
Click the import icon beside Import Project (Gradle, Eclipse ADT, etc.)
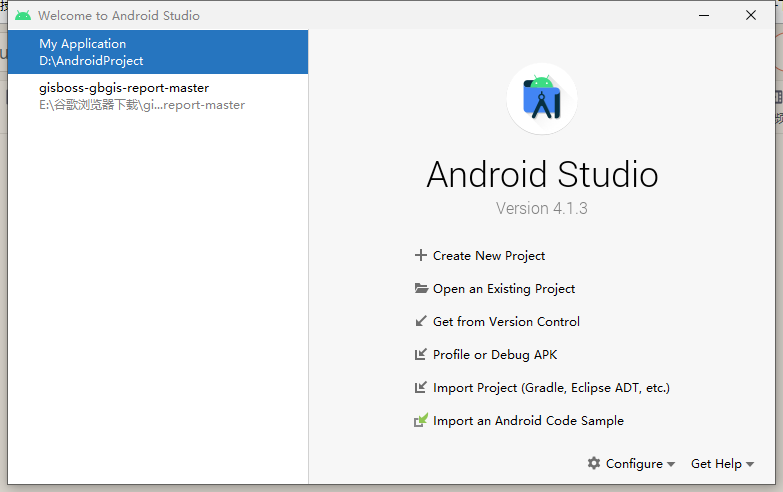click(x=420, y=387)
